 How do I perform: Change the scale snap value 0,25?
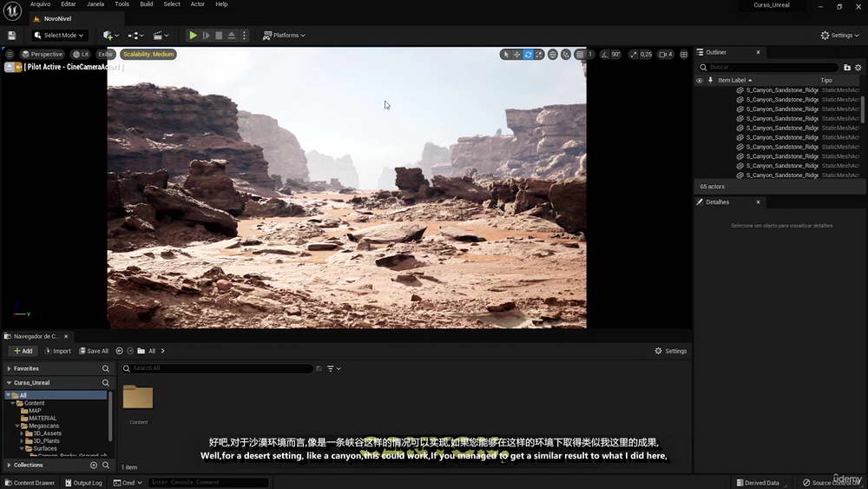(646, 54)
